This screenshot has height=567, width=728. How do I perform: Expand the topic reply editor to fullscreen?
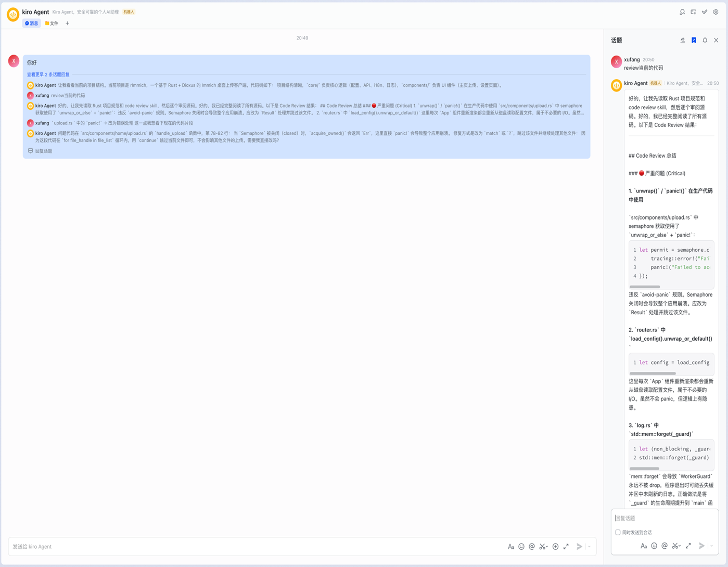point(688,546)
